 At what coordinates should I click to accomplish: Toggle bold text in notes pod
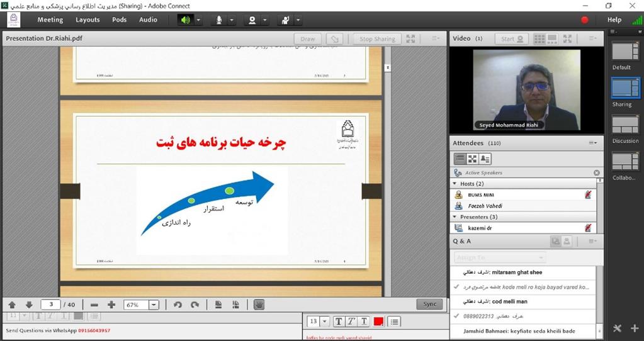click(338, 321)
